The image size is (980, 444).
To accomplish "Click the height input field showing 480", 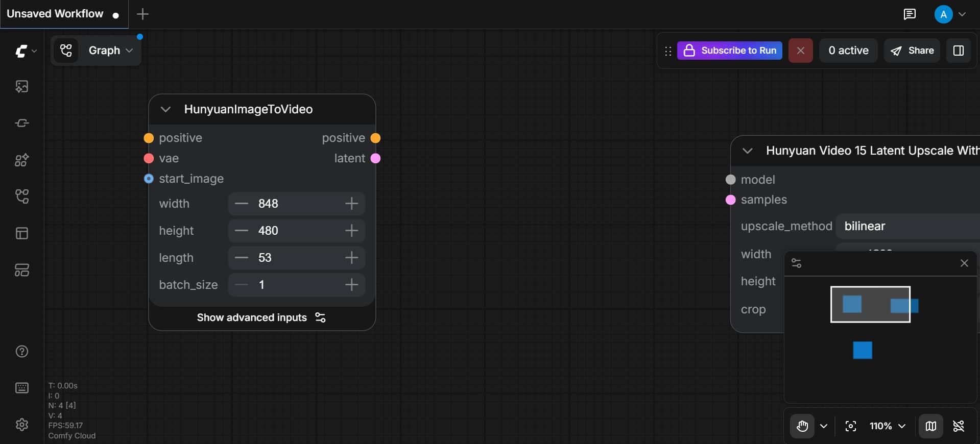I will [x=296, y=231].
